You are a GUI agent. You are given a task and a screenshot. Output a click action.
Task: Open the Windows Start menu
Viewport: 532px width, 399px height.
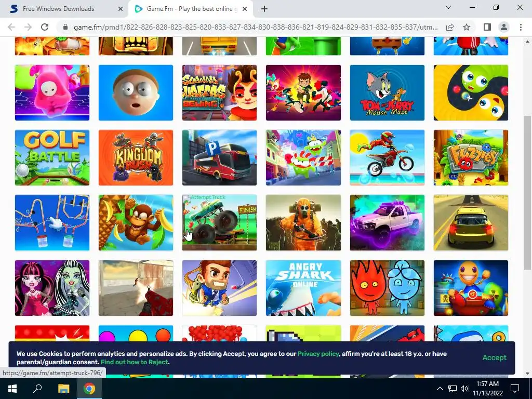pyautogui.click(x=12, y=389)
